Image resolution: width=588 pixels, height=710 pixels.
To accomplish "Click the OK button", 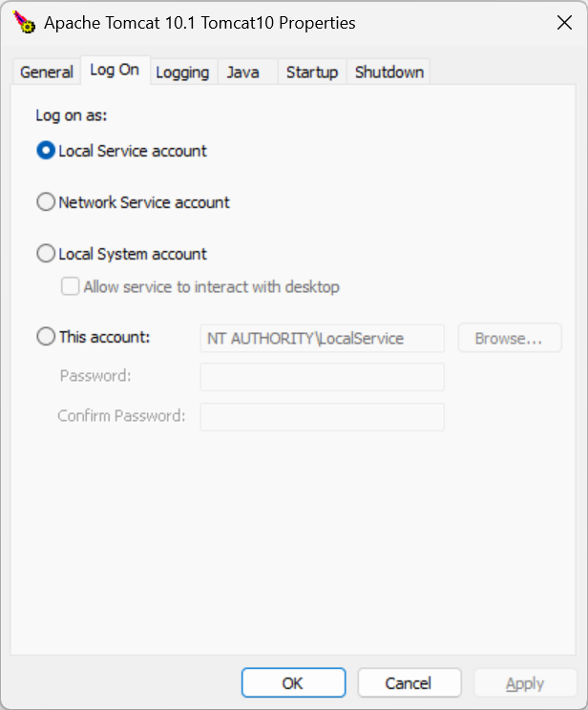I will click(293, 683).
